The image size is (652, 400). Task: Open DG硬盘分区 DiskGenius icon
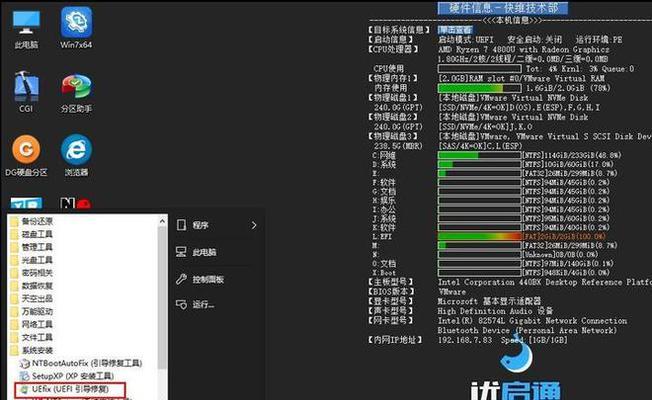(26, 156)
